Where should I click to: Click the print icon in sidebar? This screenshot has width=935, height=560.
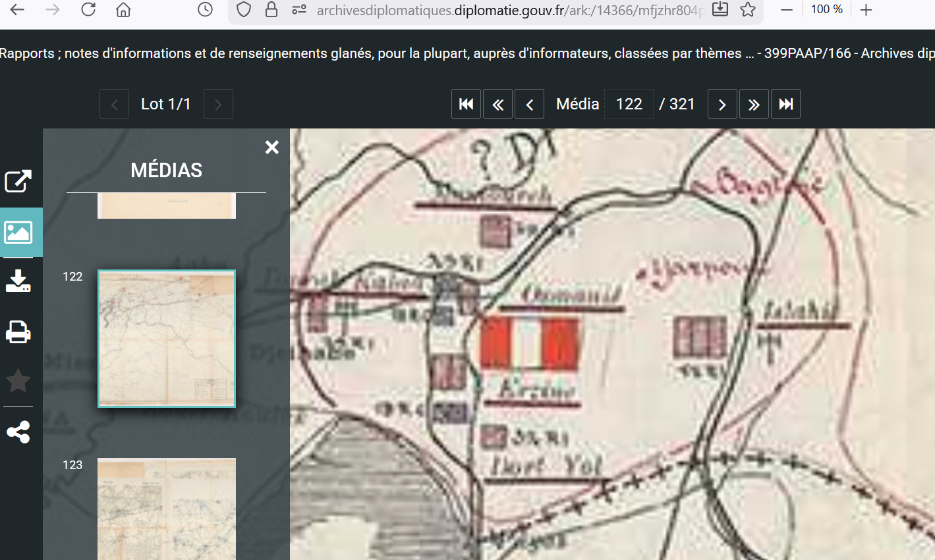18,331
